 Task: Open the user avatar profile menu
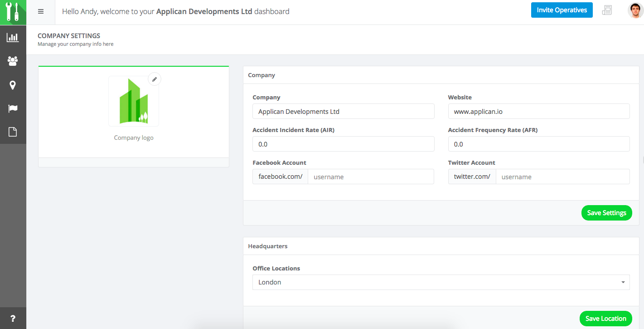tap(635, 10)
